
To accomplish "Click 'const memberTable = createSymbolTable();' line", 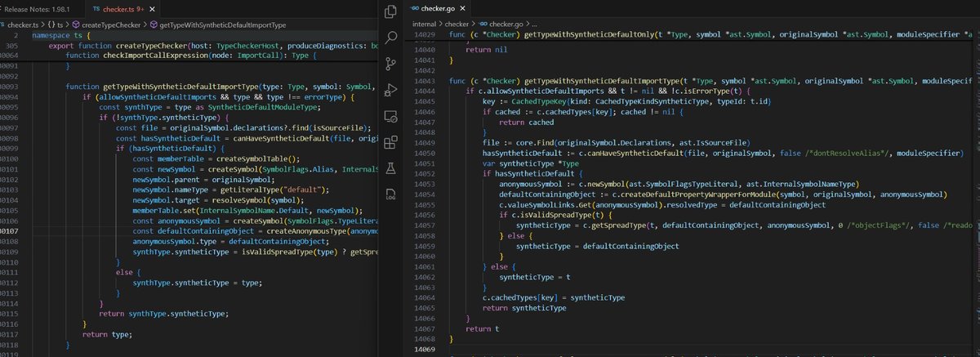I will click(x=216, y=158).
